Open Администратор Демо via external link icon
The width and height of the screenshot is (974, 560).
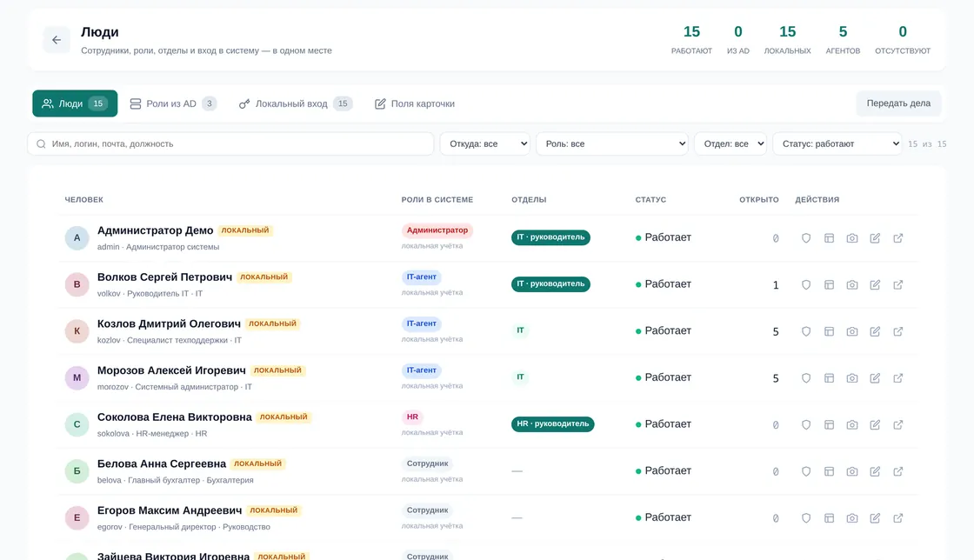(897, 237)
